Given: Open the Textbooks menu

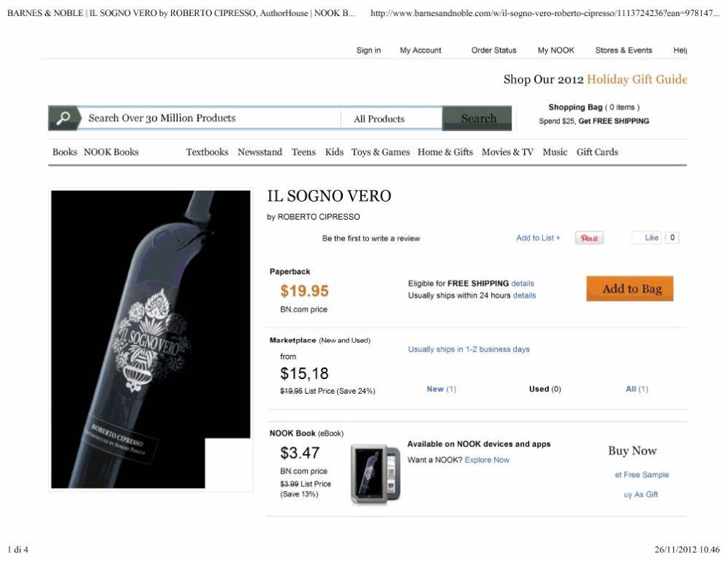Looking at the screenshot, I should [207, 152].
